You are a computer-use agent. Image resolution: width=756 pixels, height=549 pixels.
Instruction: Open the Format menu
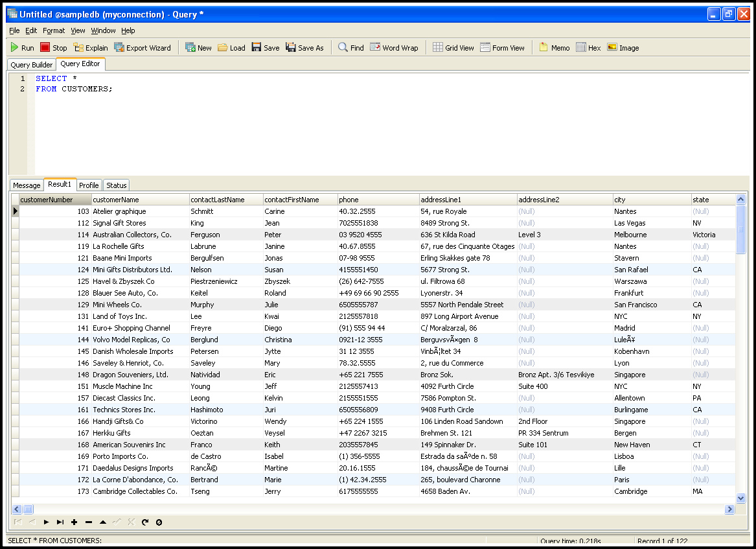pos(54,30)
